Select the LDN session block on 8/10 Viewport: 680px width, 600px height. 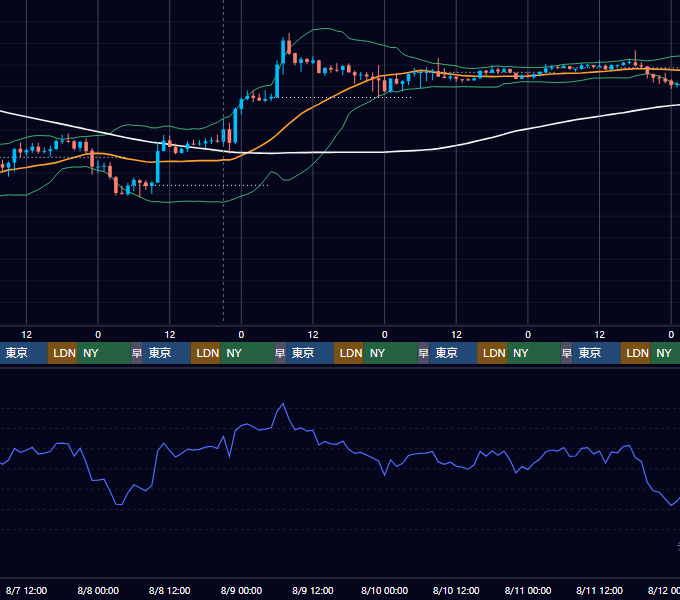(492, 353)
